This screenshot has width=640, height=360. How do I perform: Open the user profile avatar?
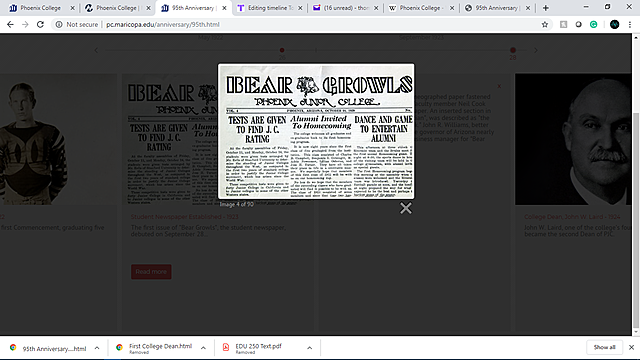tap(614, 24)
